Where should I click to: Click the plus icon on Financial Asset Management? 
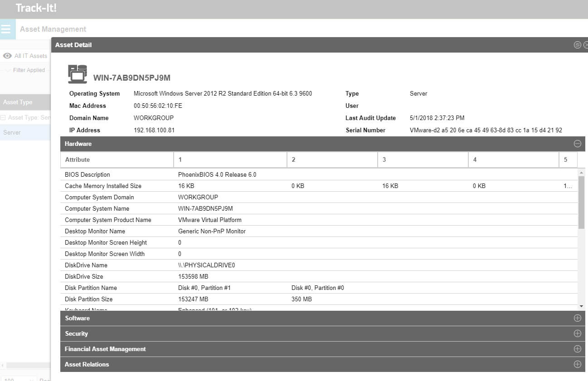click(577, 349)
